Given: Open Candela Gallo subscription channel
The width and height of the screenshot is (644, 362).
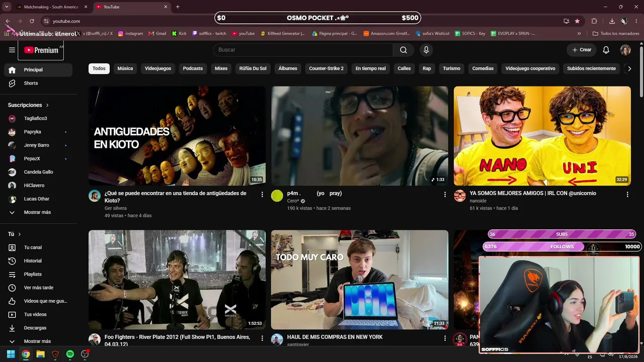Looking at the screenshot, I should [x=38, y=172].
